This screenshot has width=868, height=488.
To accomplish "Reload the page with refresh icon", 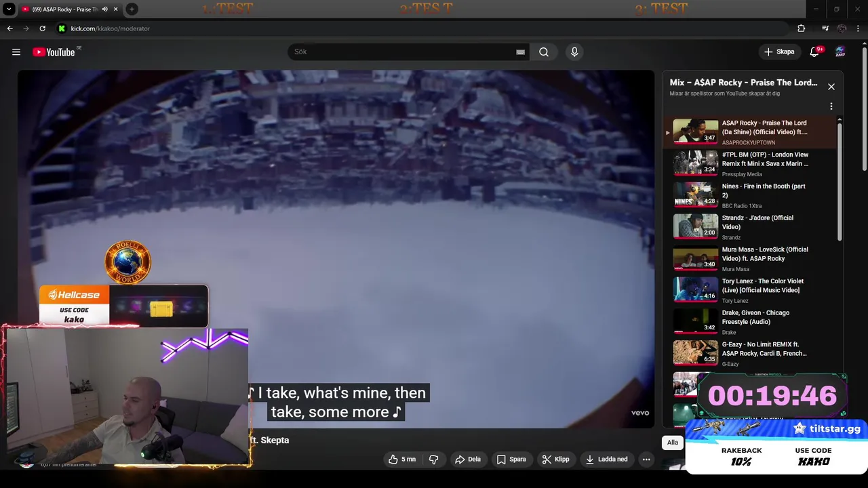I will (x=42, y=28).
